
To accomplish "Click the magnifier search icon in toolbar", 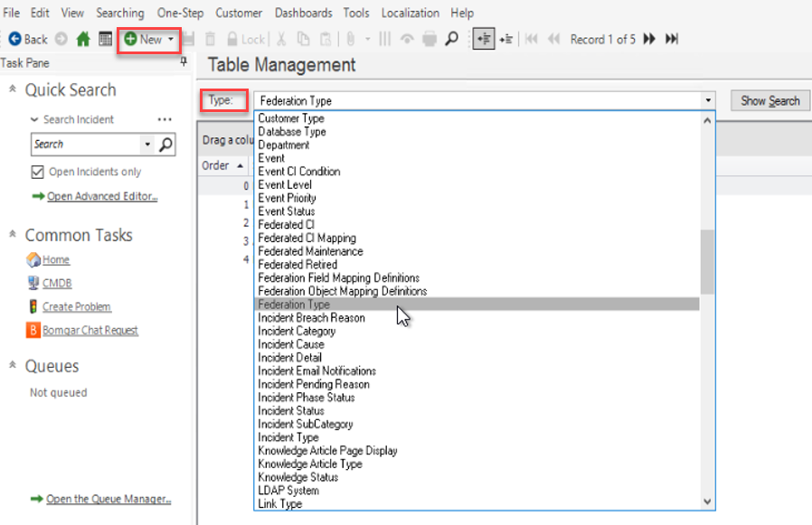I will [x=451, y=39].
